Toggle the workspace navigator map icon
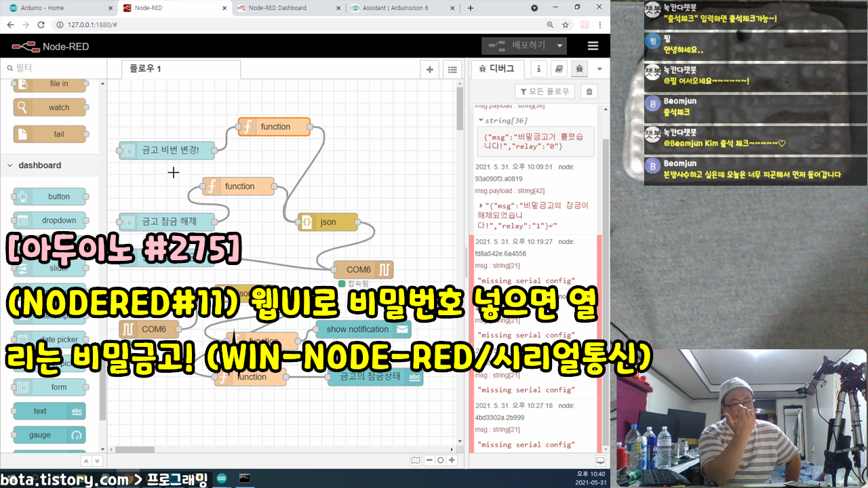The height and width of the screenshot is (488, 868). pyautogui.click(x=416, y=460)
